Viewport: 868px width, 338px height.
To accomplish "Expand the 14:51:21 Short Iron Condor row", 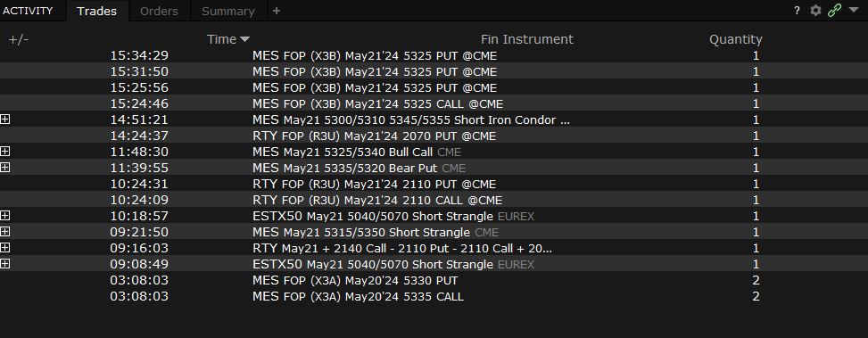I will tap(5, 120).
